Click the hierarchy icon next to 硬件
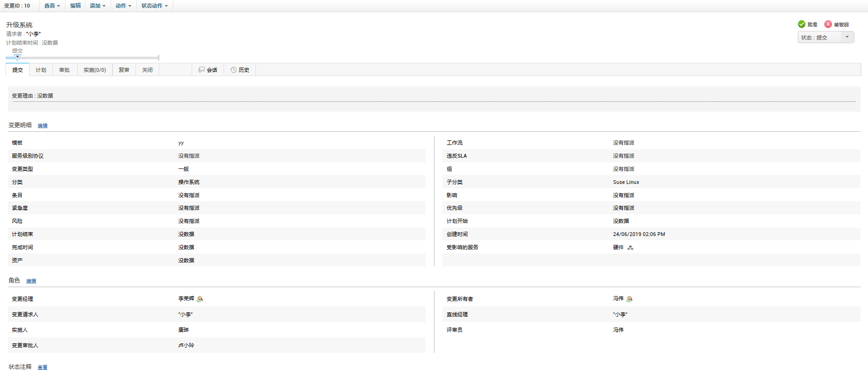Image resolution: width=868 pixels, height=373 pixels. (630, 248)
